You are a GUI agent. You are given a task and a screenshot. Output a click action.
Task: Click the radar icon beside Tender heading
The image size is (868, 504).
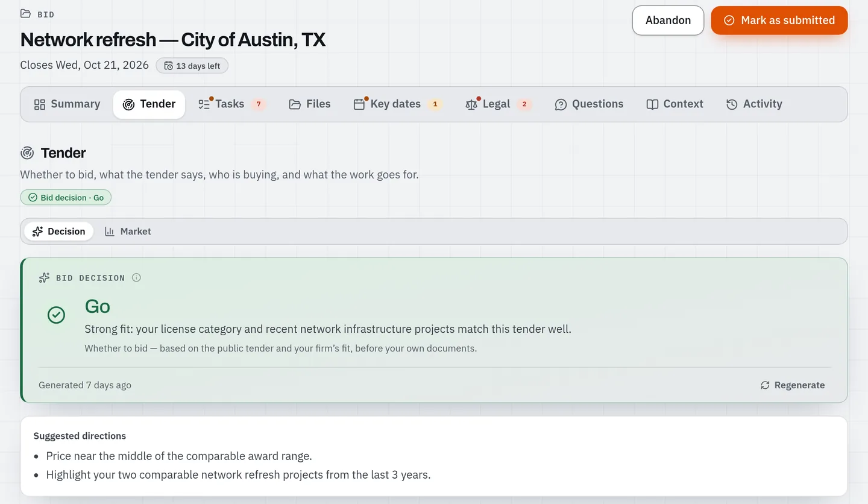pos(27,153)
